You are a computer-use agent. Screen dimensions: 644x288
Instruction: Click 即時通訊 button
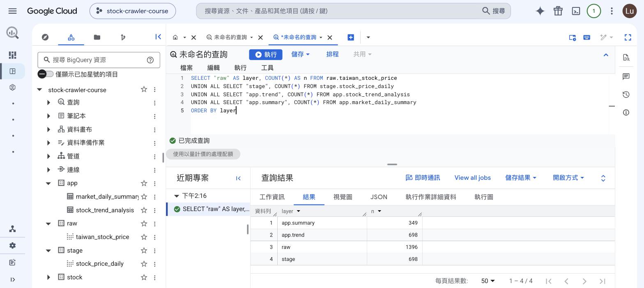(x=423, y=178)
